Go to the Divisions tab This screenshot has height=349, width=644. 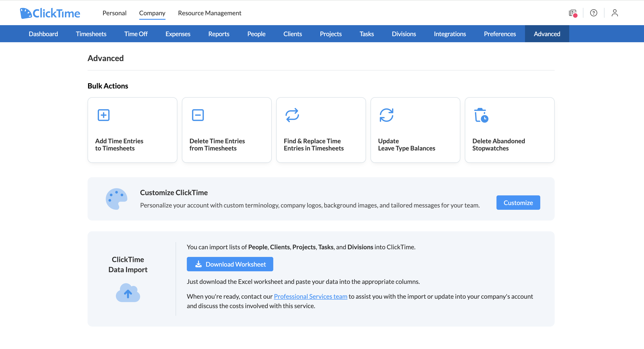point(404,34)
